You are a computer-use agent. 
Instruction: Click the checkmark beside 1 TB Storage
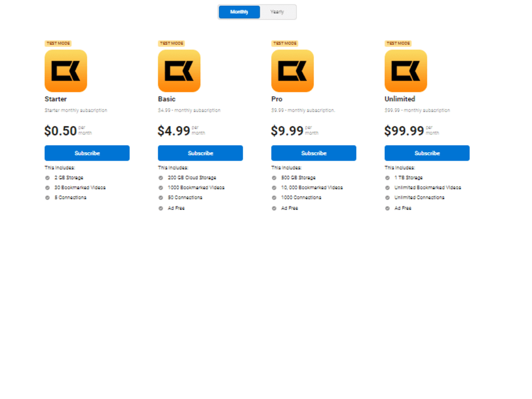coord(387,178)
